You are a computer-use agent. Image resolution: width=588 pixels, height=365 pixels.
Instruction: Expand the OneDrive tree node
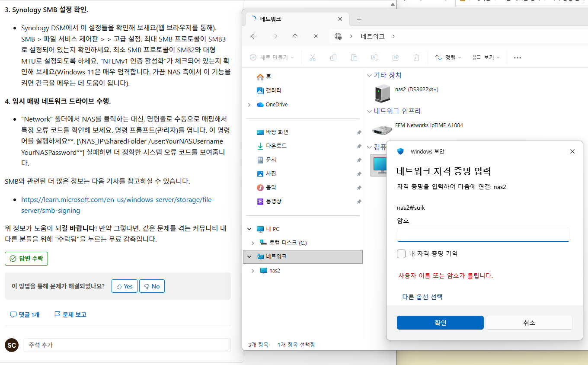[249, 105]
